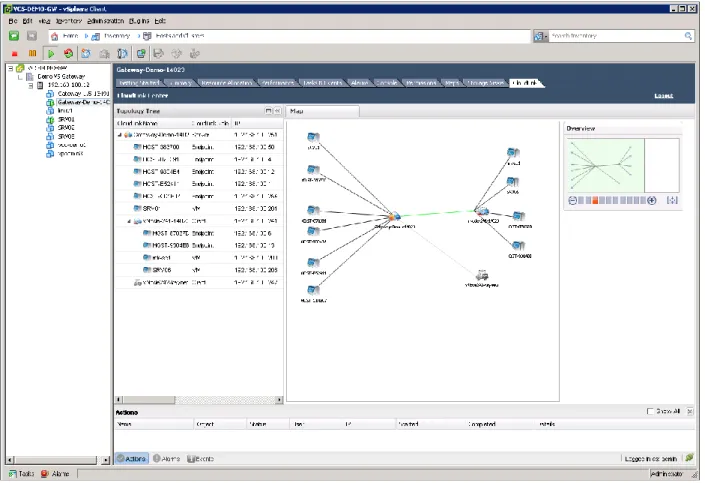
Task: Click the grey Forward navigation arrow
Action: click(x=31, y=36)
